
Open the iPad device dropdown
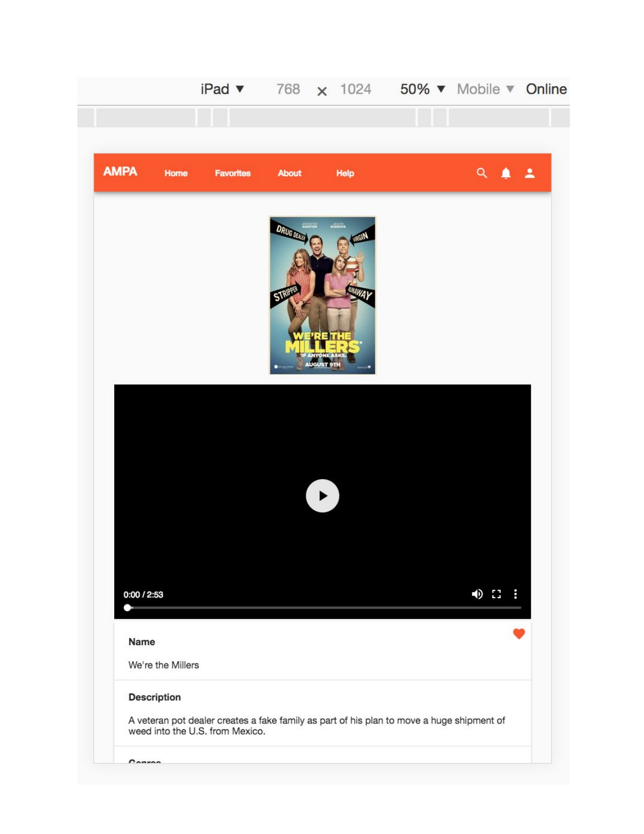[222, 89]
